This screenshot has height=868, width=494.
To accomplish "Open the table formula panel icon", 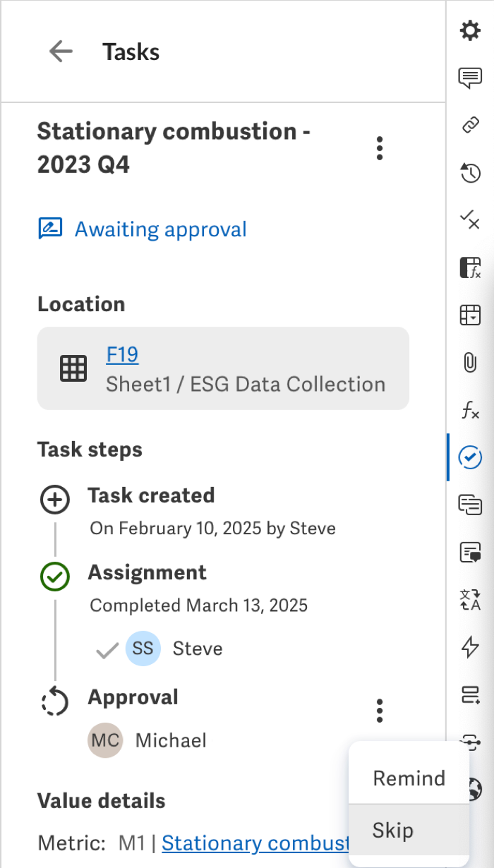I will pos(470,267).
